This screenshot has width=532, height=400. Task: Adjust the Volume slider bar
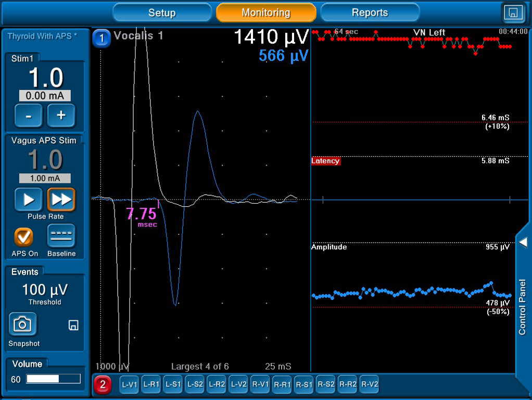tap(53, 379)
